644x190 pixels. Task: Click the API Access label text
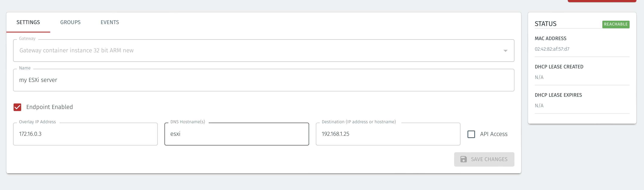click(493, 134)
